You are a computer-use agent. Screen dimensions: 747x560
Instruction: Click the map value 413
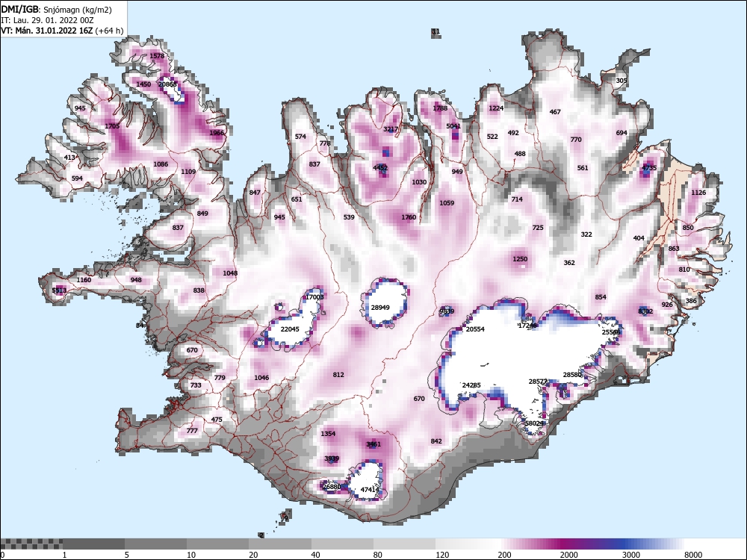click(69, 158)
